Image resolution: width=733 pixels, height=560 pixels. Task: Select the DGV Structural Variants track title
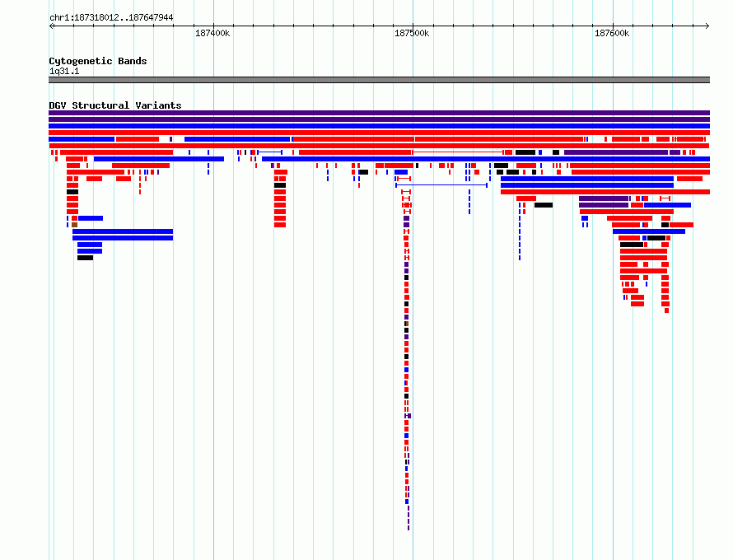[x=115, y=105]
